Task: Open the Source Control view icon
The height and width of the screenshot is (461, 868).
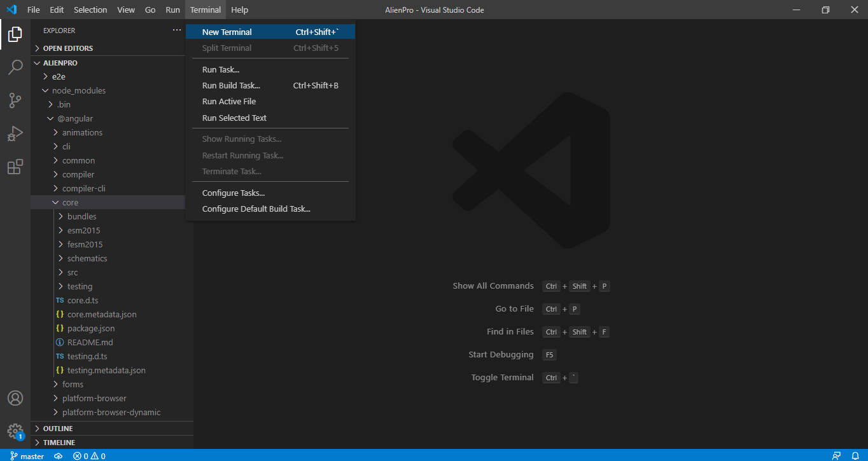Action: [x=15, y=100]
